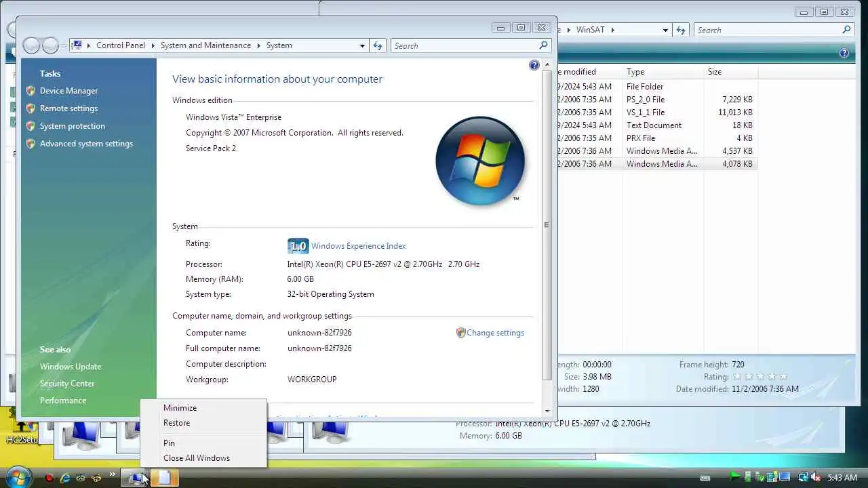Click the green flag tray icon
This screenshot has width=868, height=488.
click(735, 477)
